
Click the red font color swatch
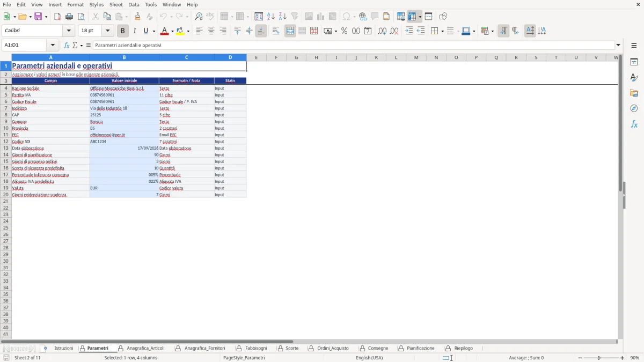tap(164, 31)
